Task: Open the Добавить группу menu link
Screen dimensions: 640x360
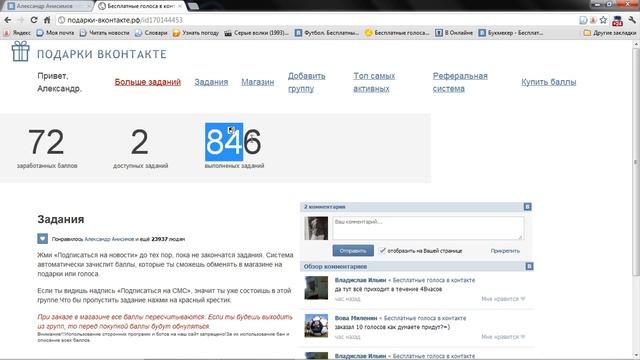Action: [307, 82]
